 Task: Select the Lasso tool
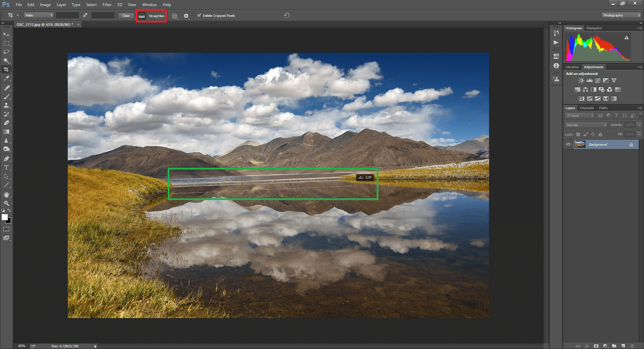(6, 52)
